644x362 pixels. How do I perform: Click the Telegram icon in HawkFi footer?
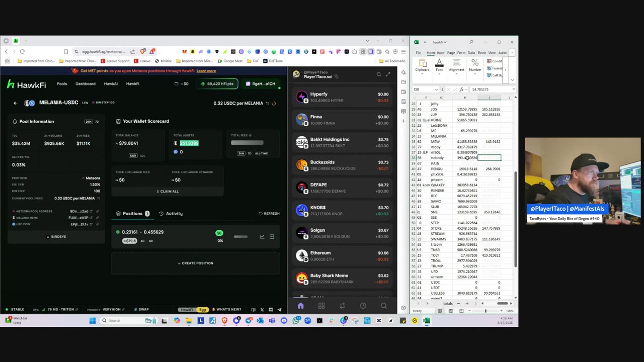(x=279, y=310)
